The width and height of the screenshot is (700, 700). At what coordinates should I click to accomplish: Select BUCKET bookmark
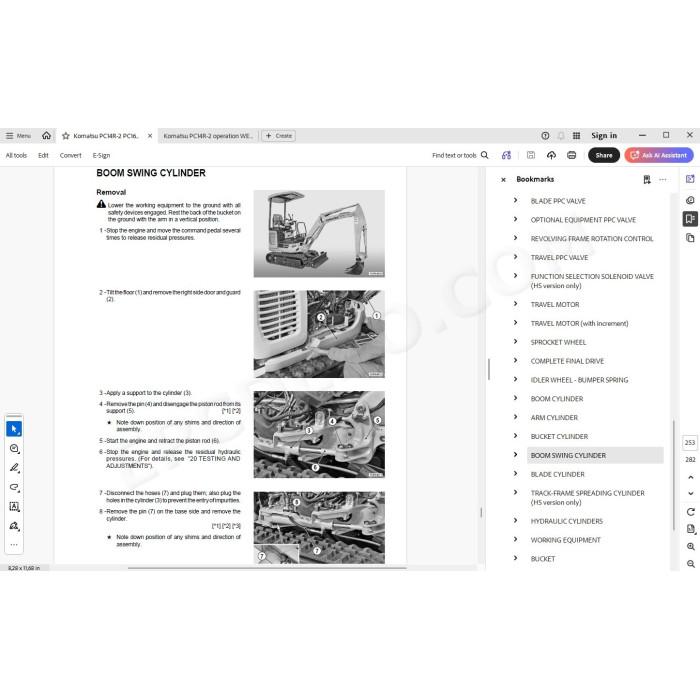[x=543, y=558]
